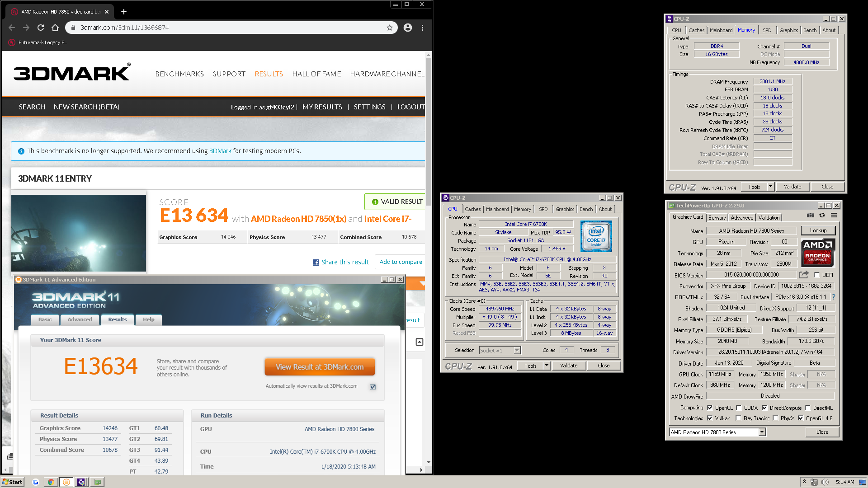Open the SPD tab in CPU-Z Memory window

tap(767, 30)
